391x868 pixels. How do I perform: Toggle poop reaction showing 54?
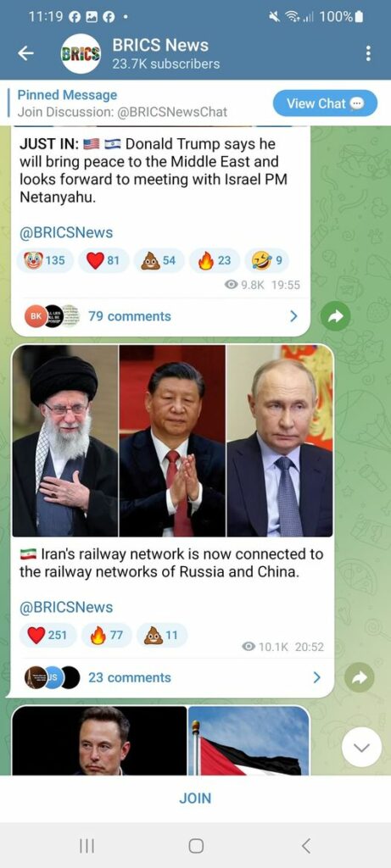tap(159, 260)
